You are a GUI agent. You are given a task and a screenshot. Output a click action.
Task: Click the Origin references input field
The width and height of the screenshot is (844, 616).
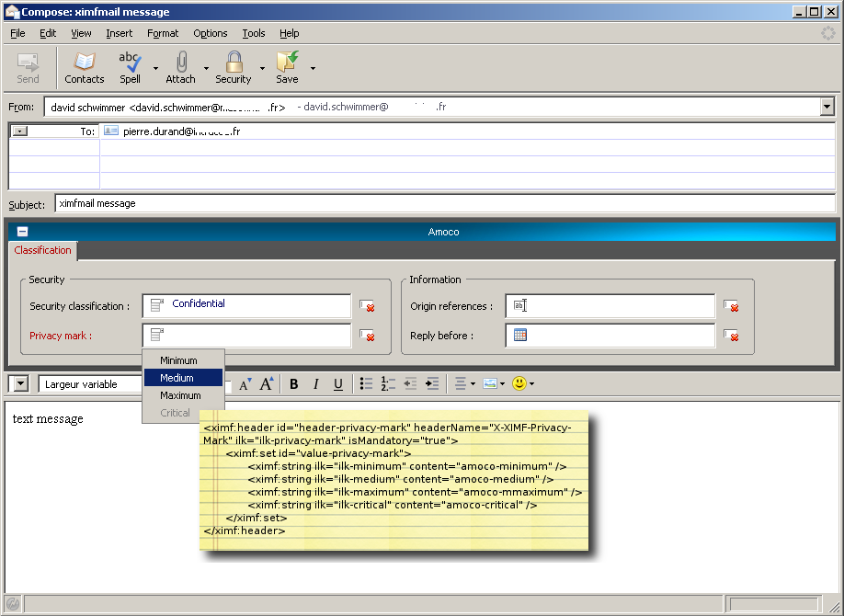click(x=610, y=305)
